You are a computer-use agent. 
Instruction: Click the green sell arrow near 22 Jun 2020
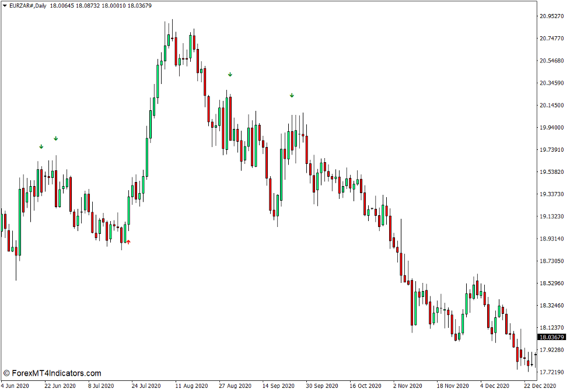41,146
